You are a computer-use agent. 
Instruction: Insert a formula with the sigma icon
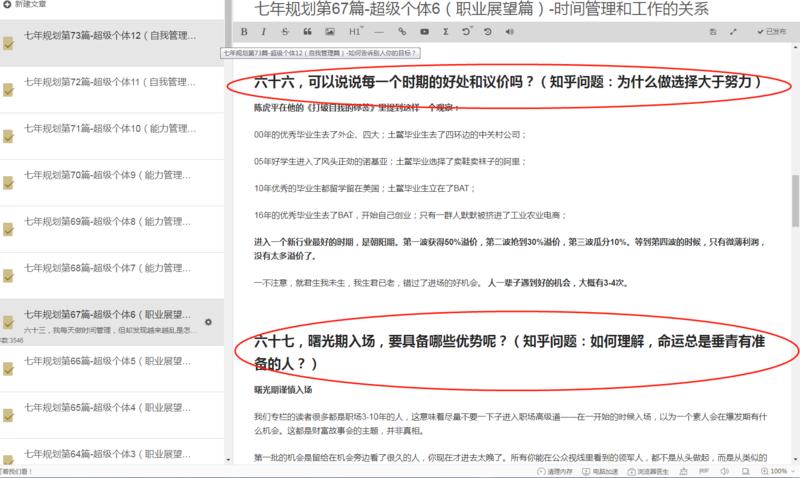point(445,32)
